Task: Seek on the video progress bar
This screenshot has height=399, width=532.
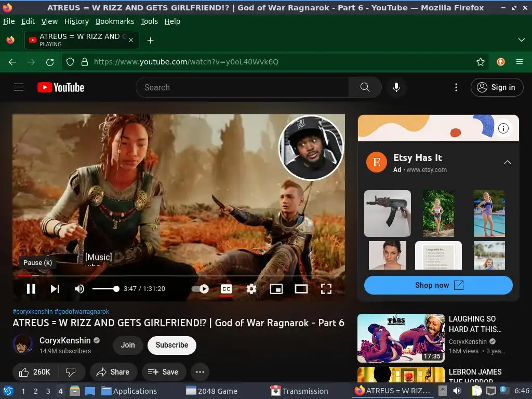Action: coord(179,275)
